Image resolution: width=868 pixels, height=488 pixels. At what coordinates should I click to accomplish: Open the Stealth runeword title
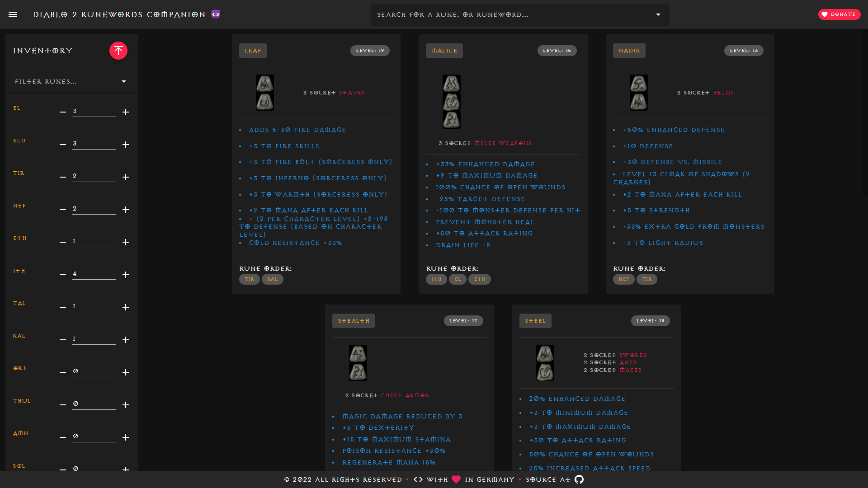[353, 321]
